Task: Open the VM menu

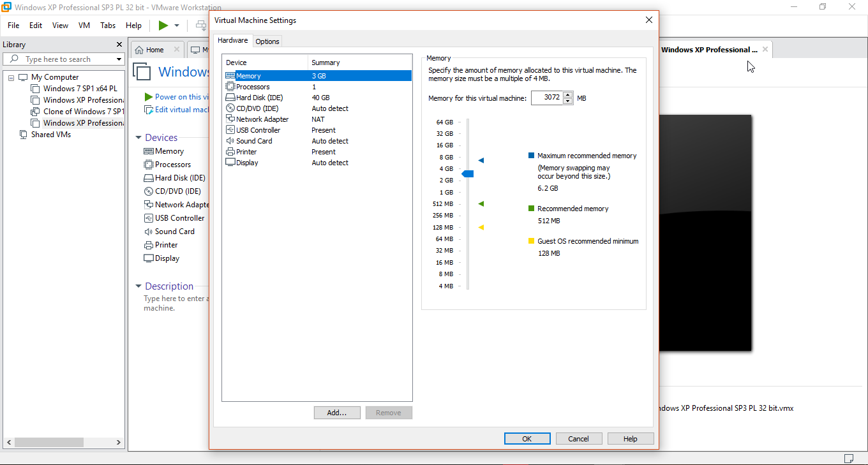Action: click(x=84, y=26)
